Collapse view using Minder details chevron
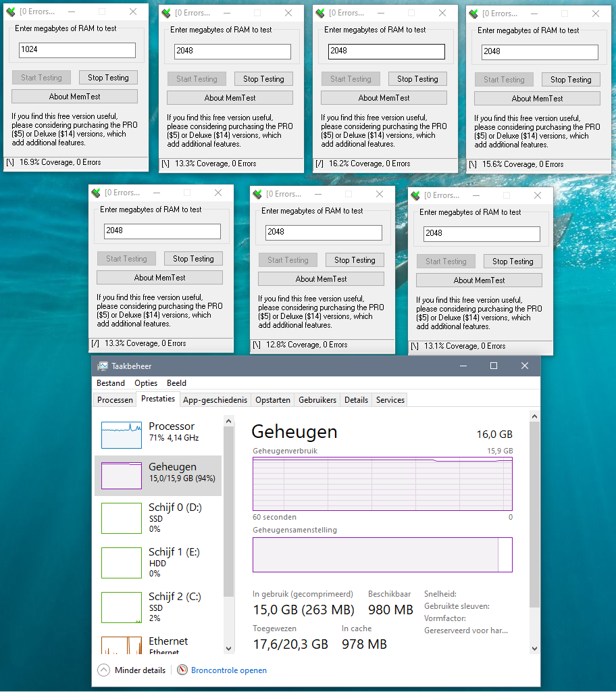Screen dimensions: 616x692 [x=103, y=670]
